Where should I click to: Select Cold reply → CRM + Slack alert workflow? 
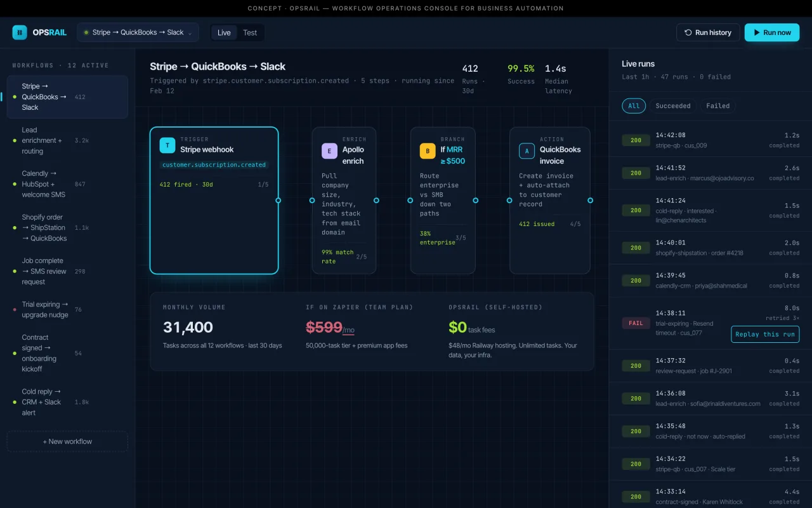[67, 402]
